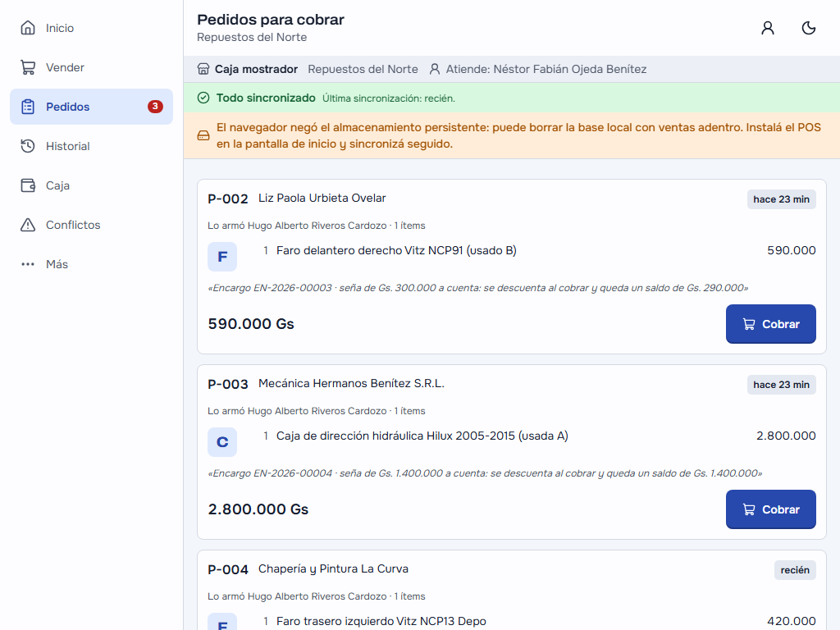This screenshot has width=840, height=630.
Task: Cobrar order P-003 Mecánica Hermanos Benítez
Action: click(x=771, y=509)
